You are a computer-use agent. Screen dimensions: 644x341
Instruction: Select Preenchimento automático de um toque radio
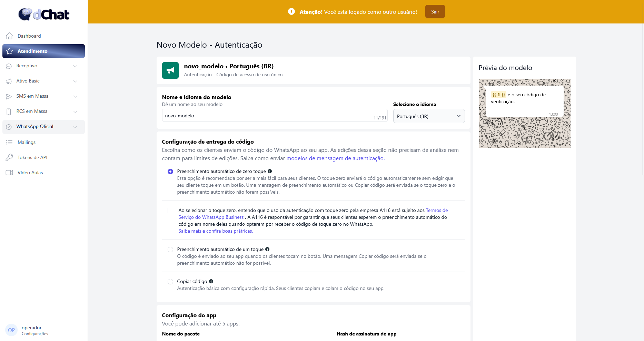170,250
